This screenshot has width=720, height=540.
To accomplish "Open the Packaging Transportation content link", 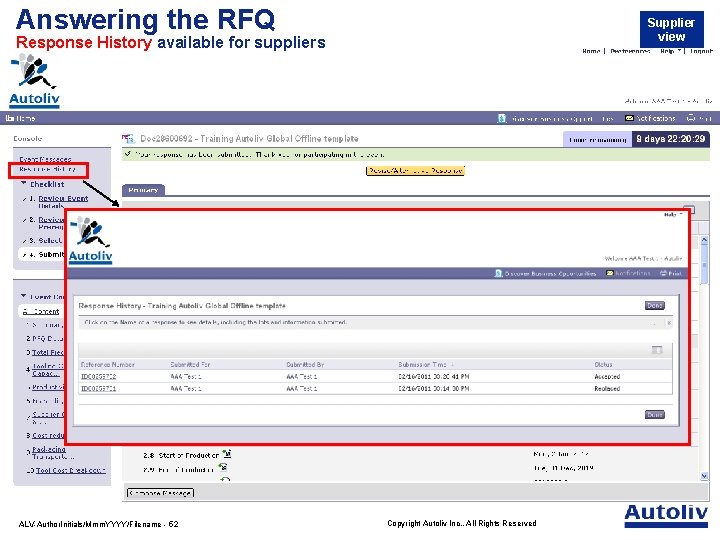I will (x=49, y=453).
